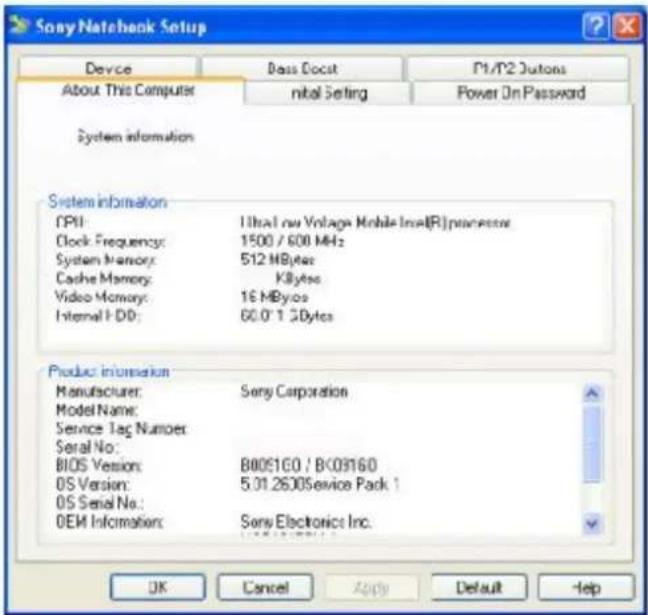Screen dimensions: 648x615
Task: Switch to the Initial Setting tab
Action: pyautogui.click(x=329, y=93)
